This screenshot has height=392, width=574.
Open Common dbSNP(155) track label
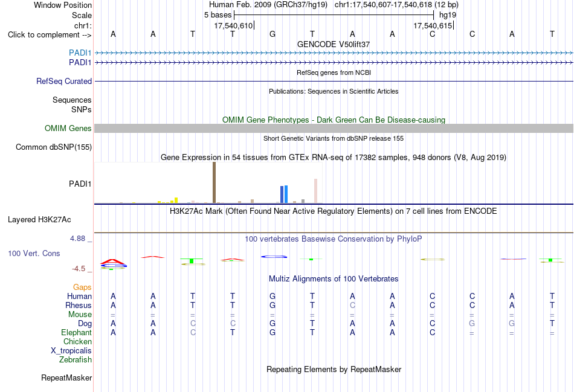click(x=53, y=147)
